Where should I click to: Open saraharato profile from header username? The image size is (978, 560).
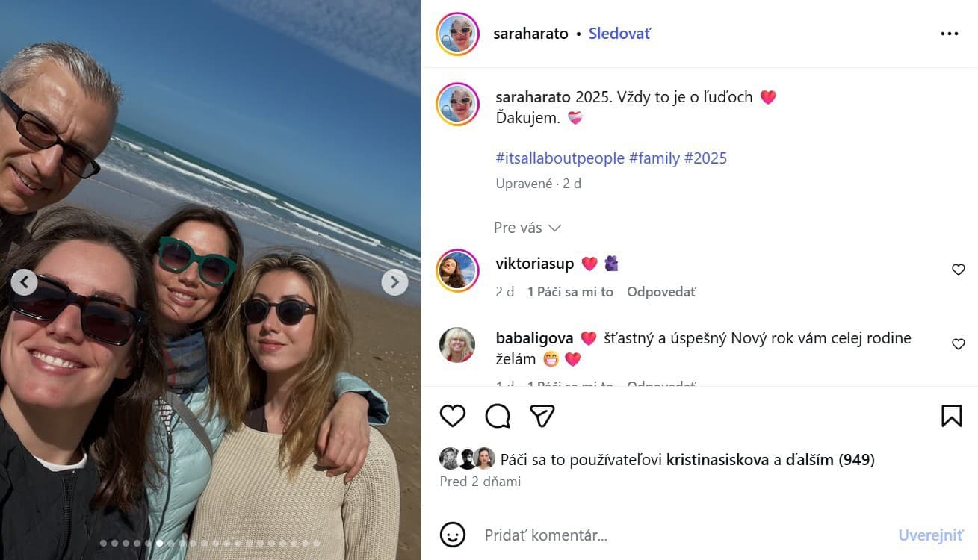tap(530, 34)
